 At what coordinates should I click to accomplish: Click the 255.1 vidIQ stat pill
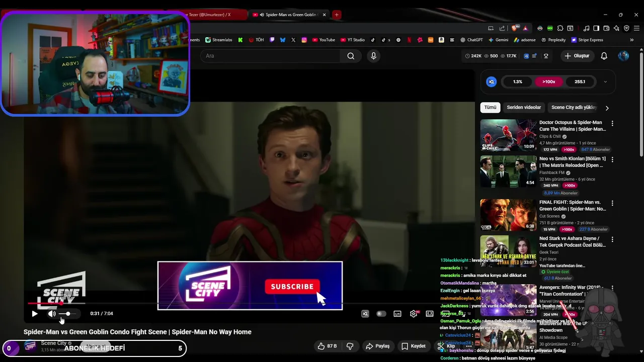click(x=580, y=81)
